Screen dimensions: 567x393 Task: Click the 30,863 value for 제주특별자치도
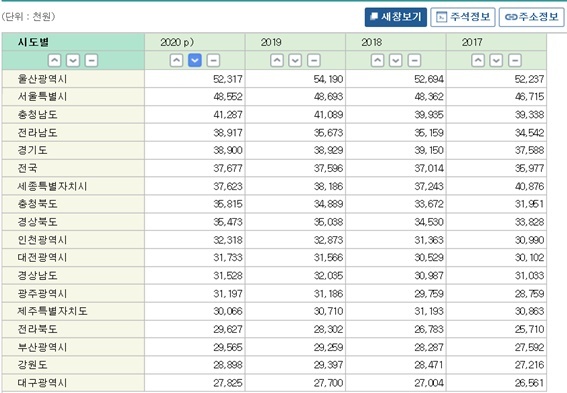(x=529, y=311)
